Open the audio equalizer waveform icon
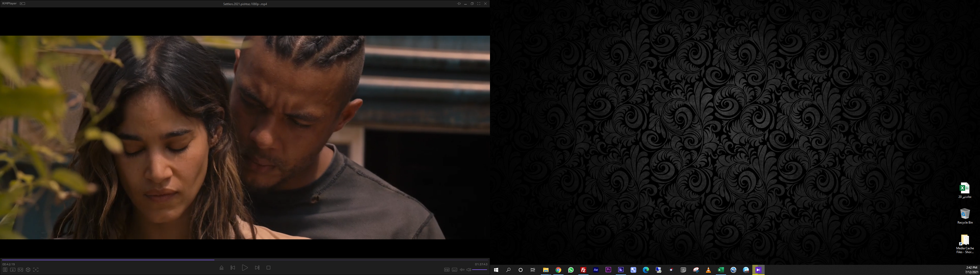This screenshot has width=980, height=275. coord(462,270)
